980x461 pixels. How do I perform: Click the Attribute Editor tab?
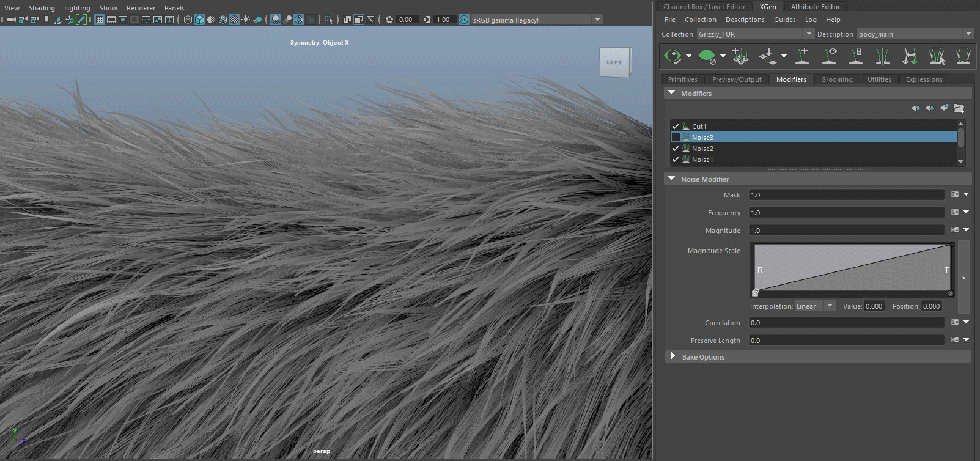[x=815, y=7]
